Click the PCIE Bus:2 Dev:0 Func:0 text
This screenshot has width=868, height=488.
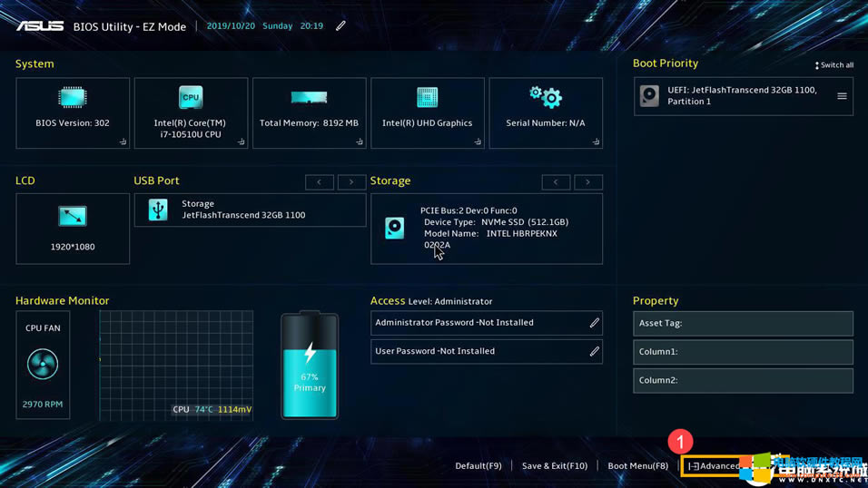469,210
